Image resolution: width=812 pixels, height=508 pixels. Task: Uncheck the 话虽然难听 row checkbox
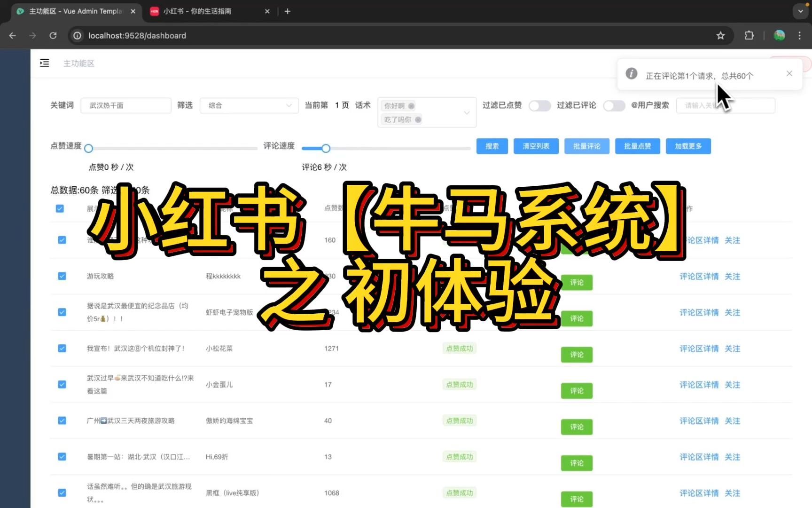click(62, 493)
